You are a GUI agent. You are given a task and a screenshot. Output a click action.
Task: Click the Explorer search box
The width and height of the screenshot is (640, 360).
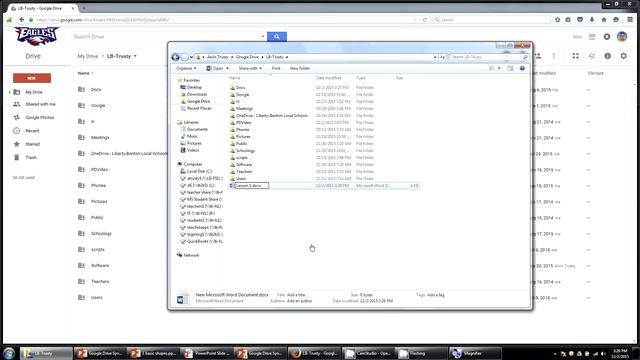tap(489, 57)
